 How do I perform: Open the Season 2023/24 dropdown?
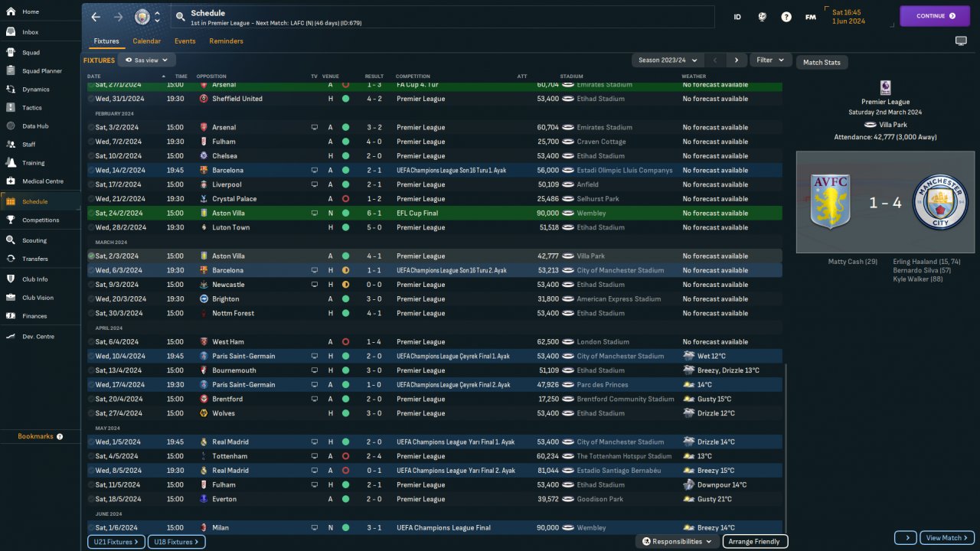[x=666, y=60]
